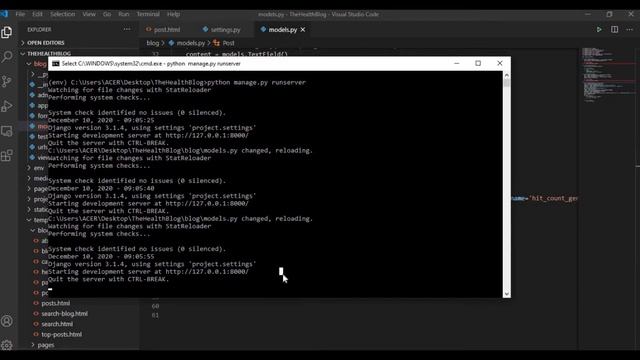640x360 pixels.
Task: Open posts.html in the explorer
Action: pos(56,303)
